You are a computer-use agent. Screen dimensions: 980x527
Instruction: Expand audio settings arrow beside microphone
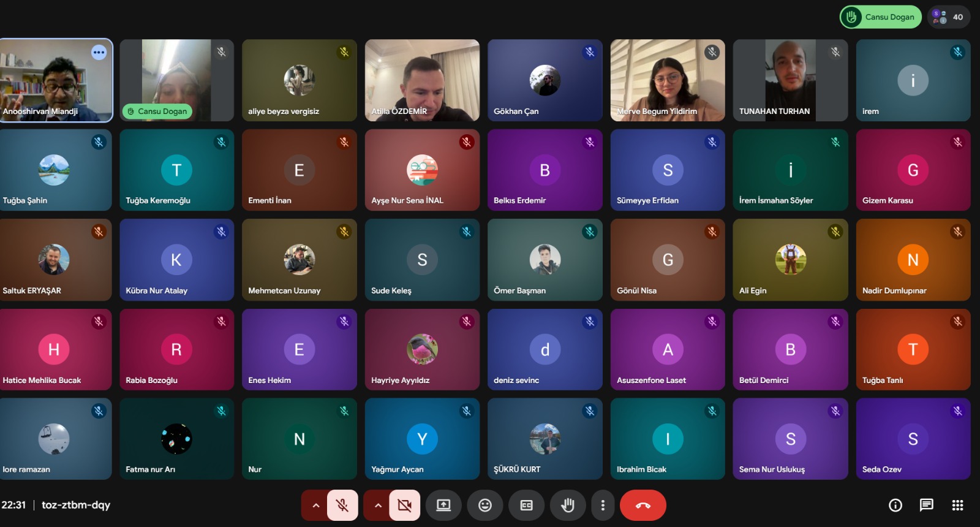(x=315, y=505)
